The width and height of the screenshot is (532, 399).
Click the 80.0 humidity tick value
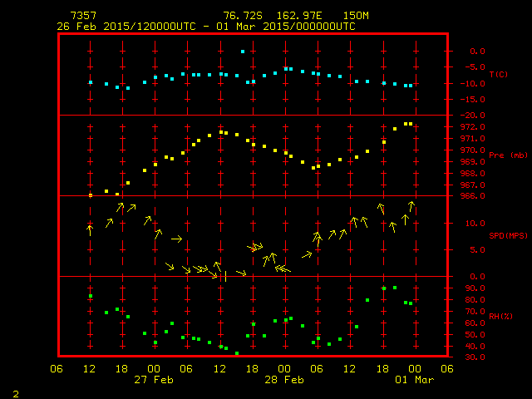[475, 300]
